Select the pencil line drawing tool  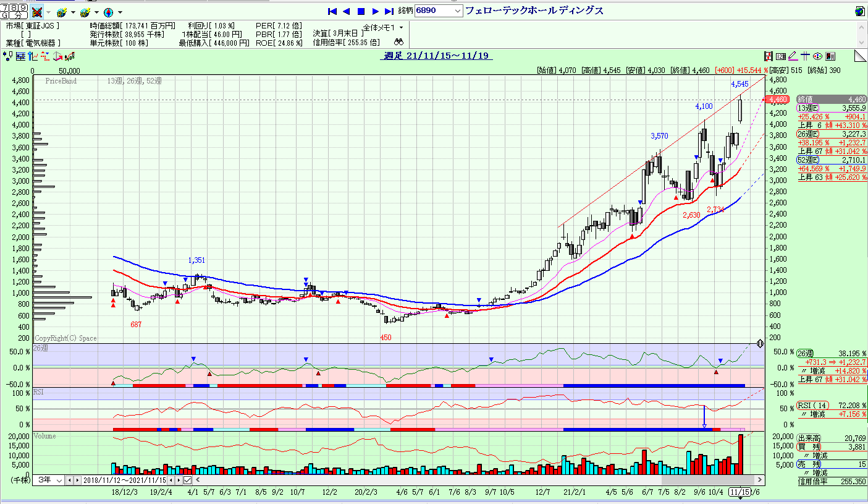coord(792,56)
